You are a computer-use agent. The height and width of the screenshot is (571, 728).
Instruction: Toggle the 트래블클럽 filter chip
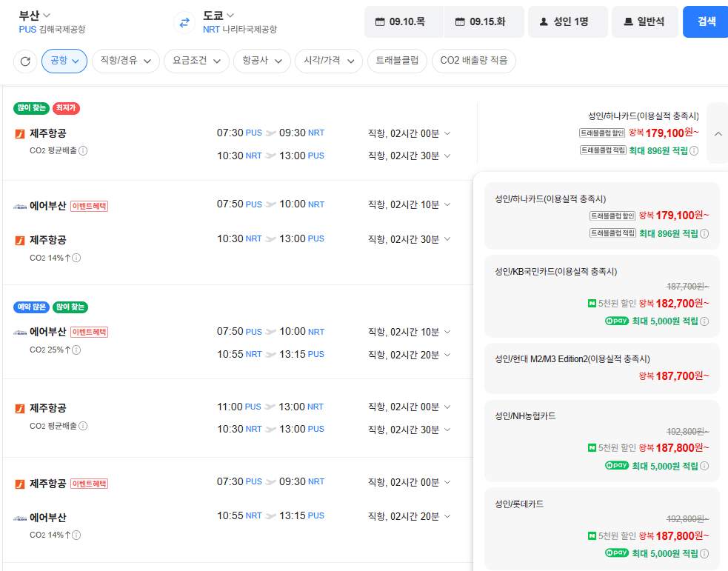(x=397, y=61)
